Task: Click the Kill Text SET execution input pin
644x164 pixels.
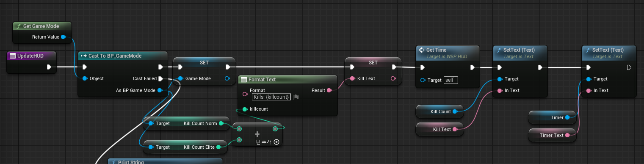Action: tap(352, 67)
